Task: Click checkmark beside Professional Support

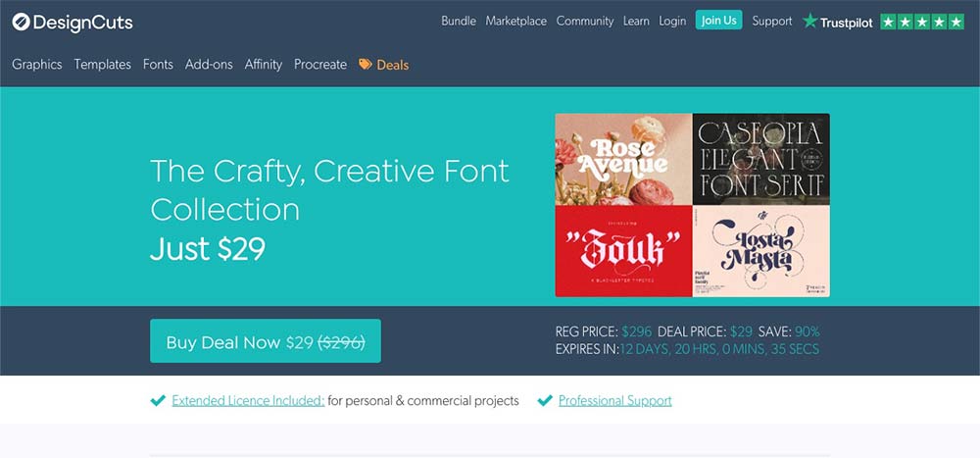Action: click(x=545, y=400)
